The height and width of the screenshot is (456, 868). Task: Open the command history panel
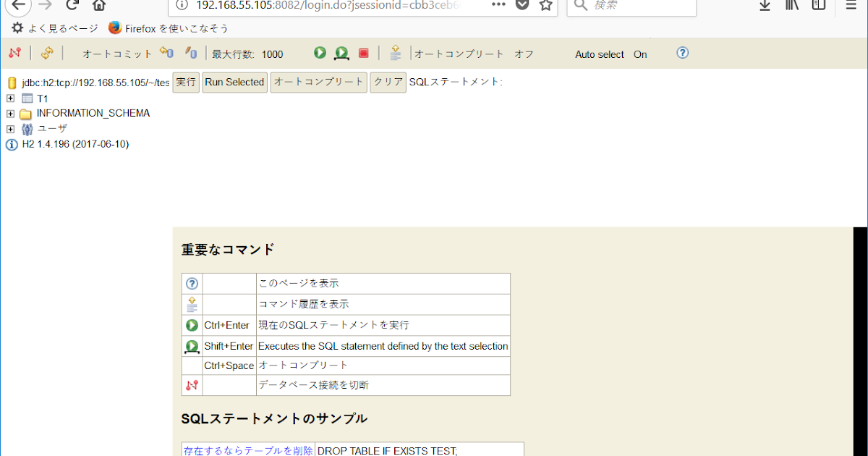tap(395, 53)
